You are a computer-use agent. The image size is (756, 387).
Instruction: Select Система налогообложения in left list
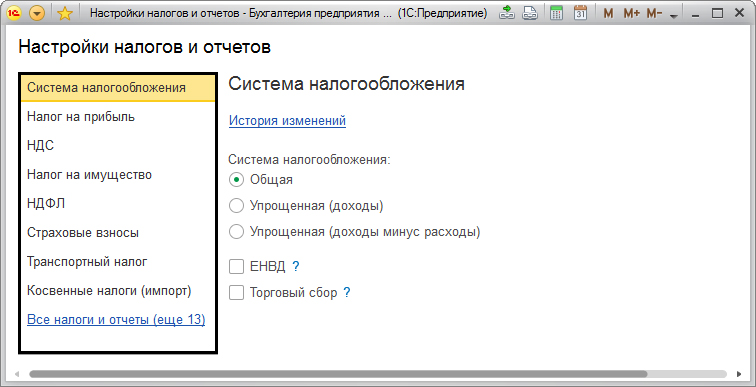[x=118, y=88]
